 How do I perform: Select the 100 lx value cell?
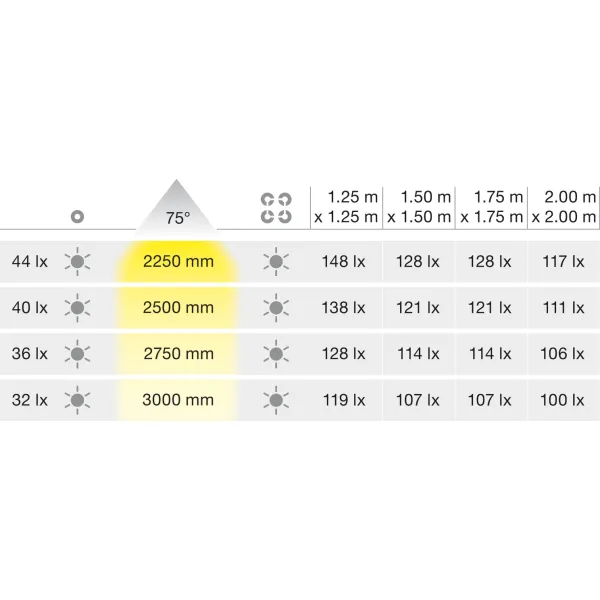click(562, 400)
